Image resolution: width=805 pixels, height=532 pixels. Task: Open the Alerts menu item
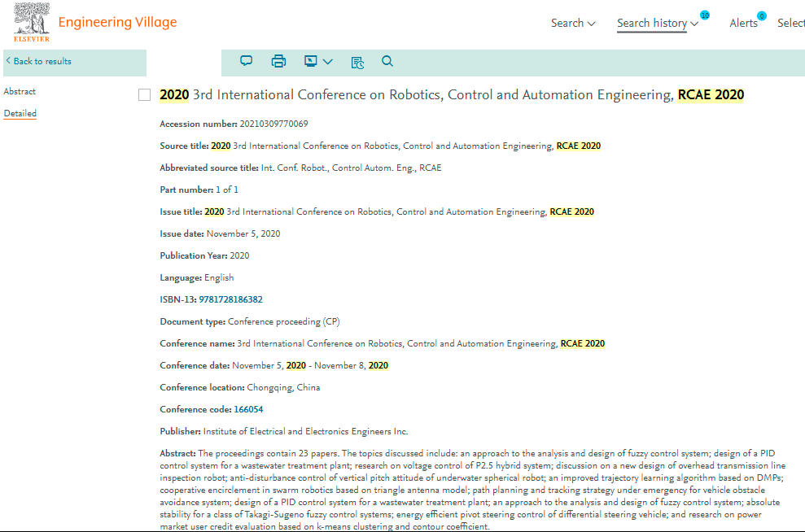(x=743, y=23)
